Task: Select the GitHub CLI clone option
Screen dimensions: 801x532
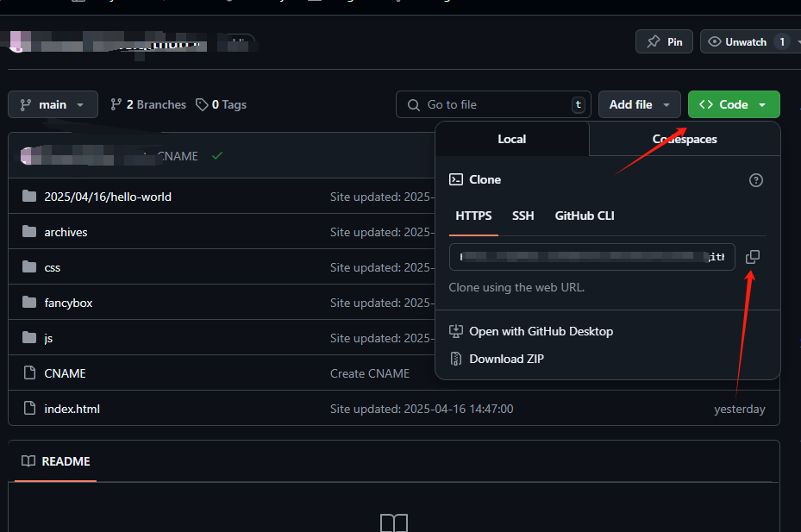Action: (584, 216)
